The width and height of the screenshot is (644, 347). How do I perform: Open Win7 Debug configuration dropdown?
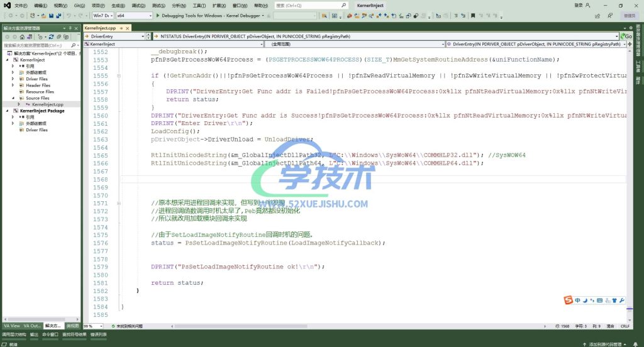(103, 16)
